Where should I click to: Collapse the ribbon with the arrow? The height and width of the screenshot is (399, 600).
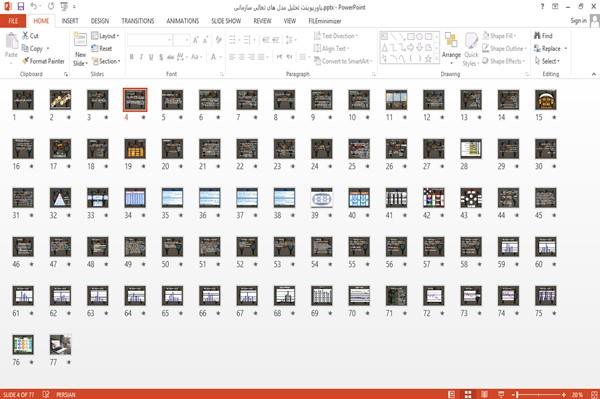593,74
